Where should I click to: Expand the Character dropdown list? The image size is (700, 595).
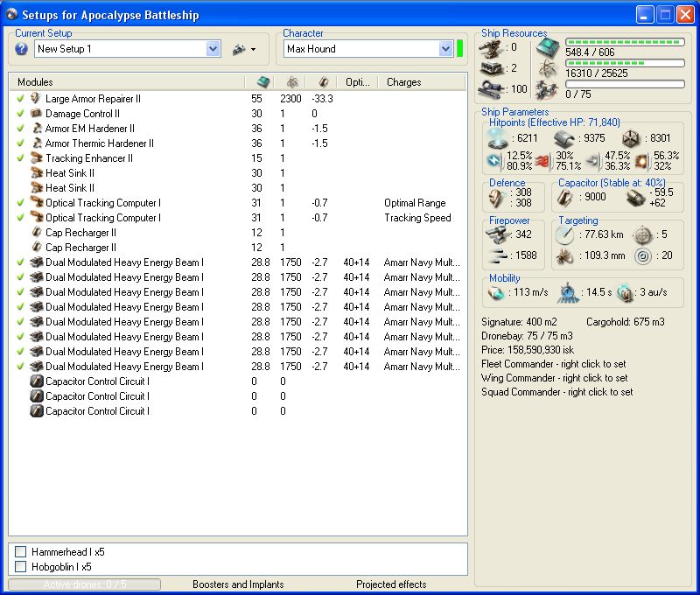pos(445,49)
